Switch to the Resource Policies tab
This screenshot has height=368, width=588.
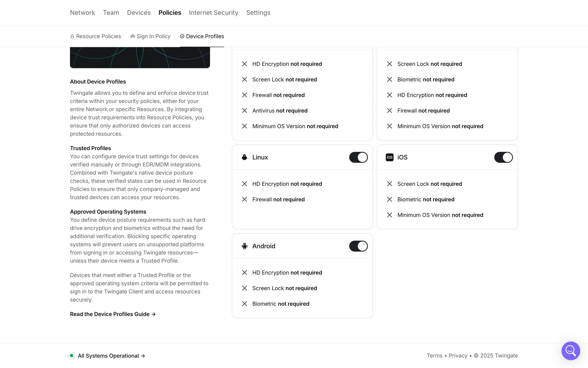[98, 36]
